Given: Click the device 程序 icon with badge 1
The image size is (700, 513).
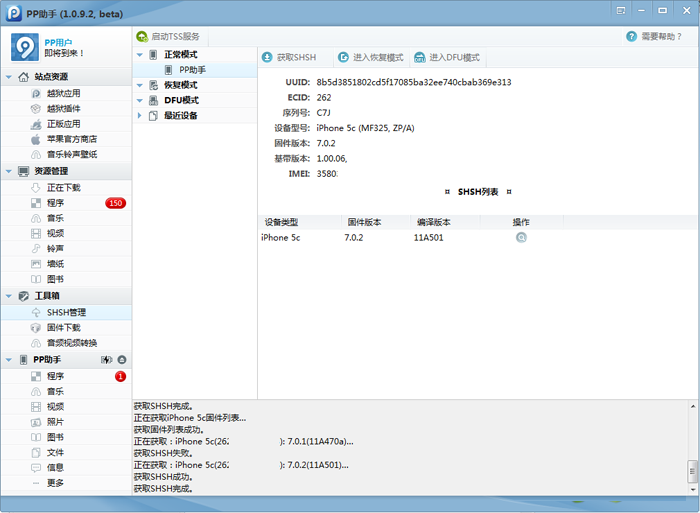Looking at the screenshot, I should [36, 376].
